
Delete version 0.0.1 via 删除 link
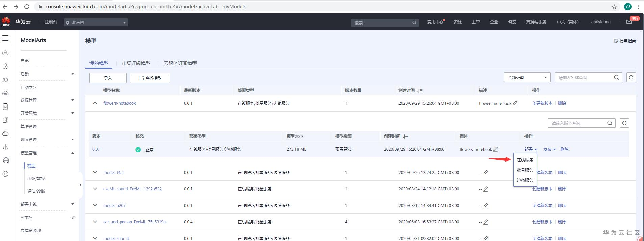564,149
